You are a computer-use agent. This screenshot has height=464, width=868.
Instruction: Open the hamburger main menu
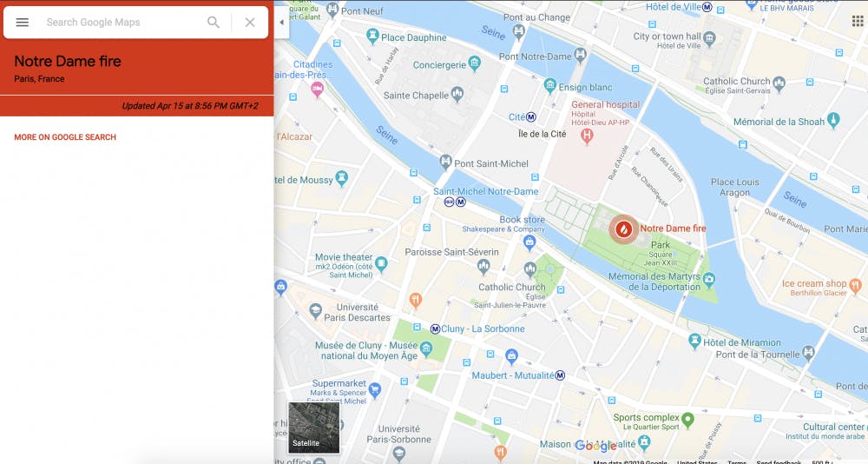tap(23, 23)
